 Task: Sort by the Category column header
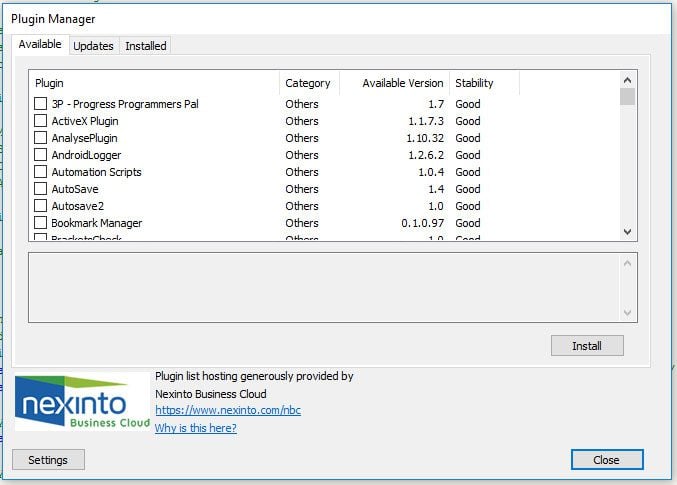[x=310, y=83]
